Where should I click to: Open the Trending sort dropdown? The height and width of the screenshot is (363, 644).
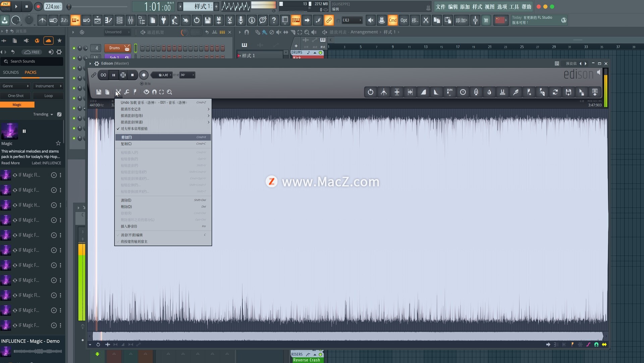43,114
